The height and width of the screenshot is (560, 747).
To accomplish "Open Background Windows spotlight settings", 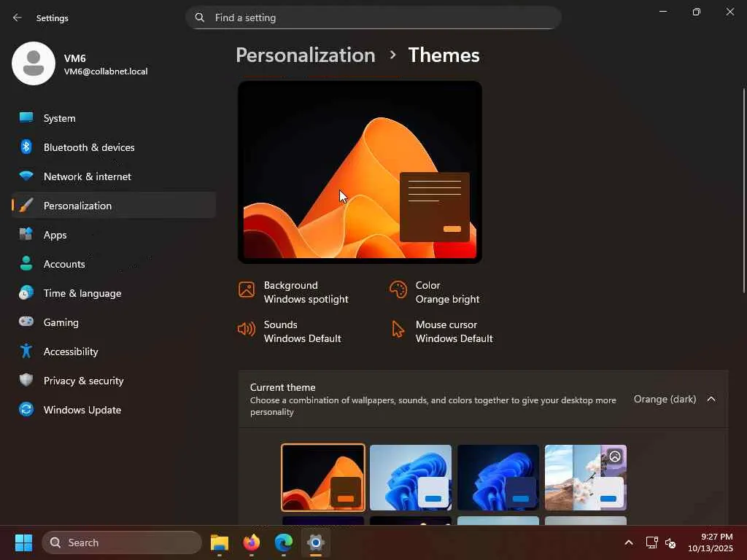I will pos(293,292).
